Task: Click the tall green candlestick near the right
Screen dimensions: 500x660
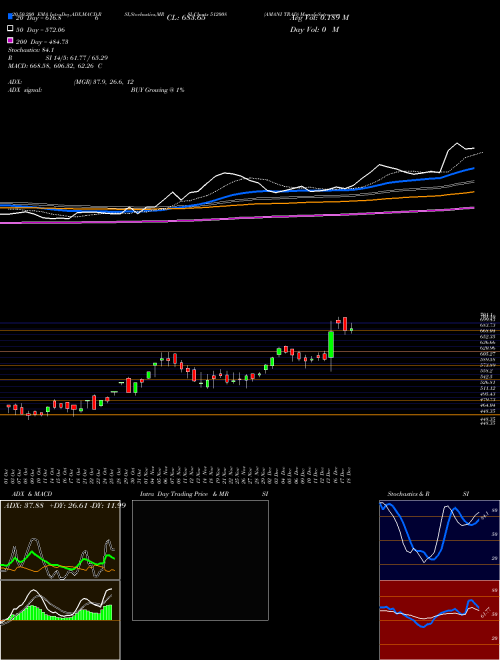Action: click(x=331, y=345)
